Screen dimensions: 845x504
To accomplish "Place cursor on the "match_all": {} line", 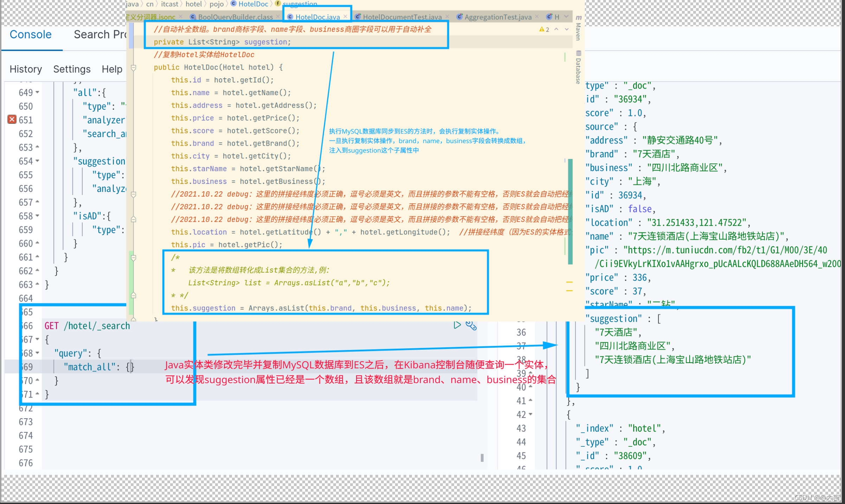I will click(99, 367).
